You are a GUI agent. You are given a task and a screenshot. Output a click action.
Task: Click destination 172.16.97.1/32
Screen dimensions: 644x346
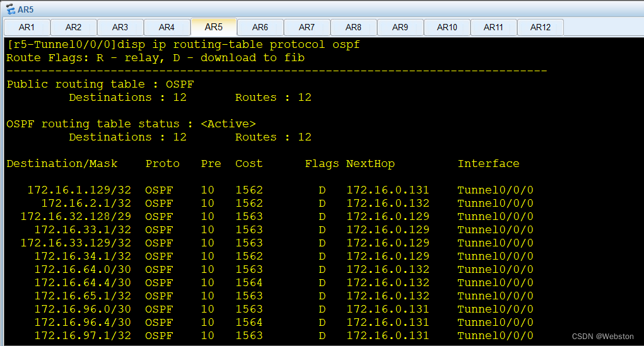coord(83,335)
